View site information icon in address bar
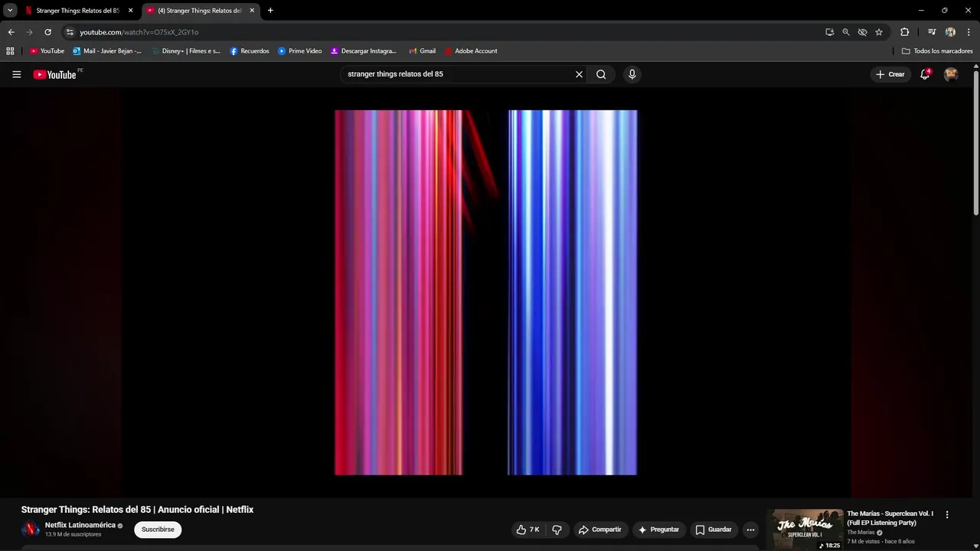980x551 pixels. (70, 32)
